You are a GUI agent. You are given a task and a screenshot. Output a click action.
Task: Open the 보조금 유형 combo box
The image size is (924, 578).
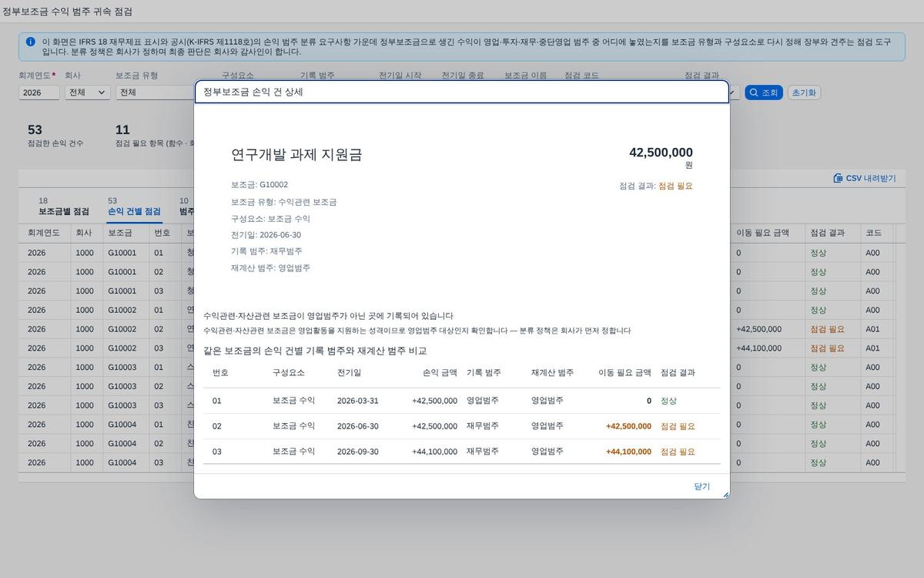pyautogui.click(x=155, y=92)
